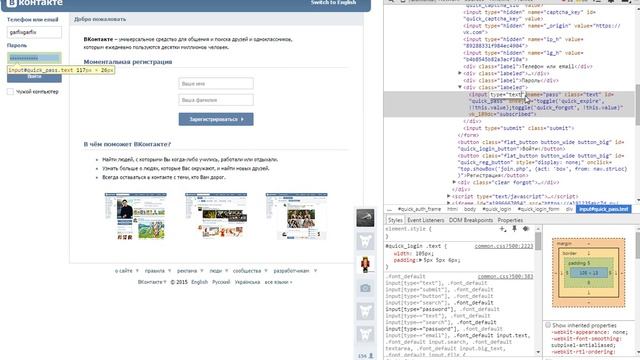Switch to the DOM Breakpoints tab
This screenshot has width=640, height=360.
point(471,220)
